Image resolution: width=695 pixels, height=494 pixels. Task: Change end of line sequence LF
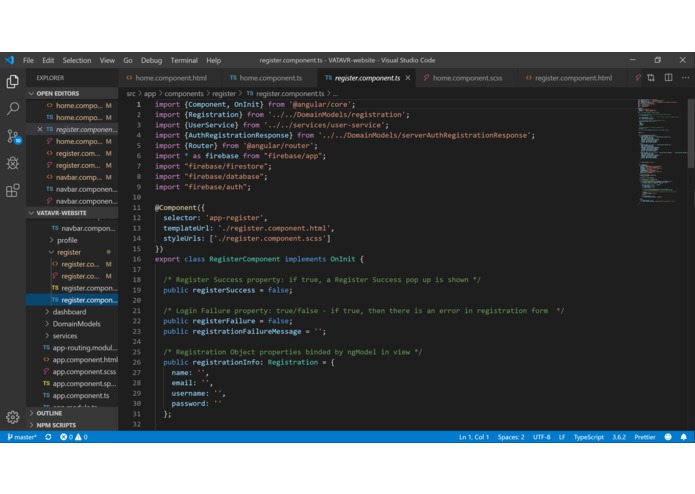click(x=562, y=437)
